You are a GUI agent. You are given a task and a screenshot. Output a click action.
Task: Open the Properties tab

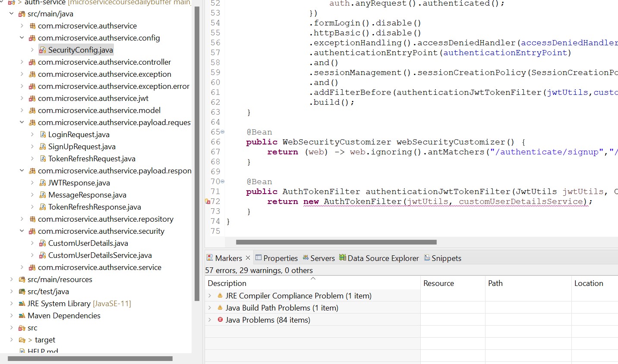pos(277,258)
